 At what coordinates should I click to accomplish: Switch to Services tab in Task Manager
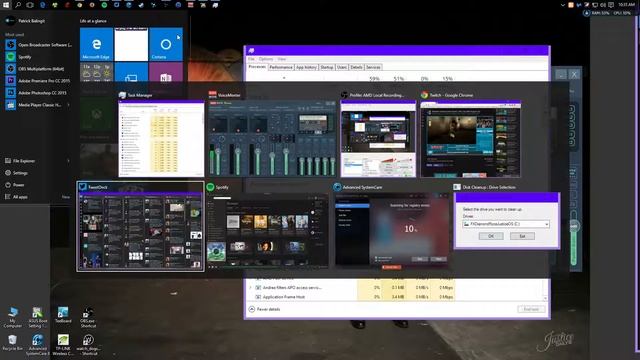tap(373, 67)
